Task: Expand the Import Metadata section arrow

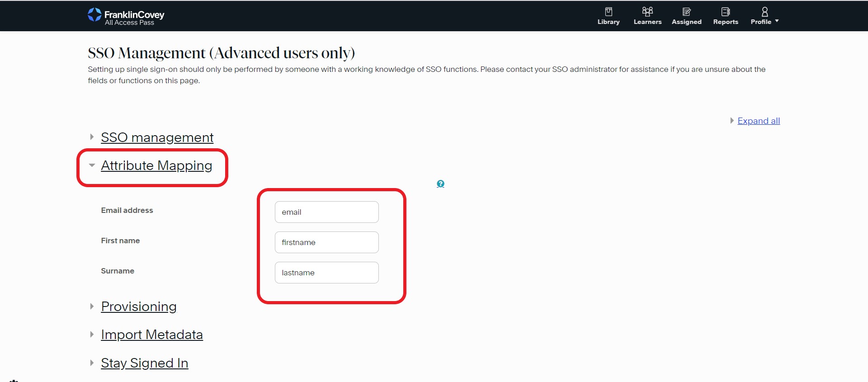Action: pos(92,335)
